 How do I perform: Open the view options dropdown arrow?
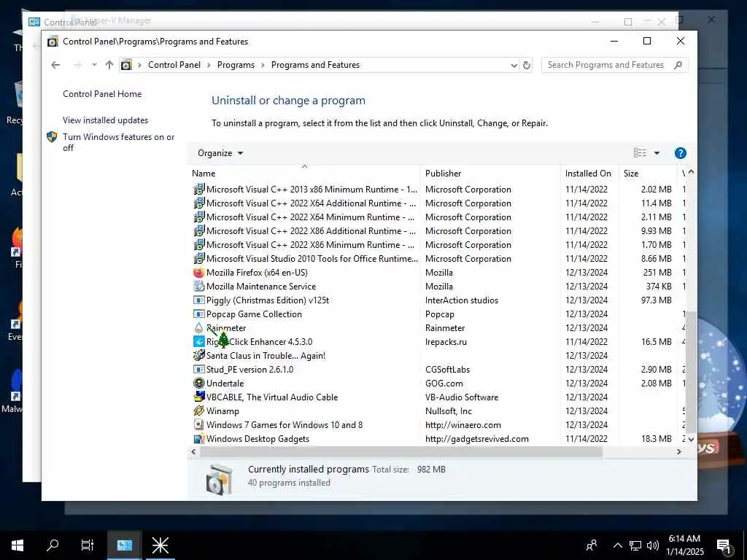[x=657, y=153]
